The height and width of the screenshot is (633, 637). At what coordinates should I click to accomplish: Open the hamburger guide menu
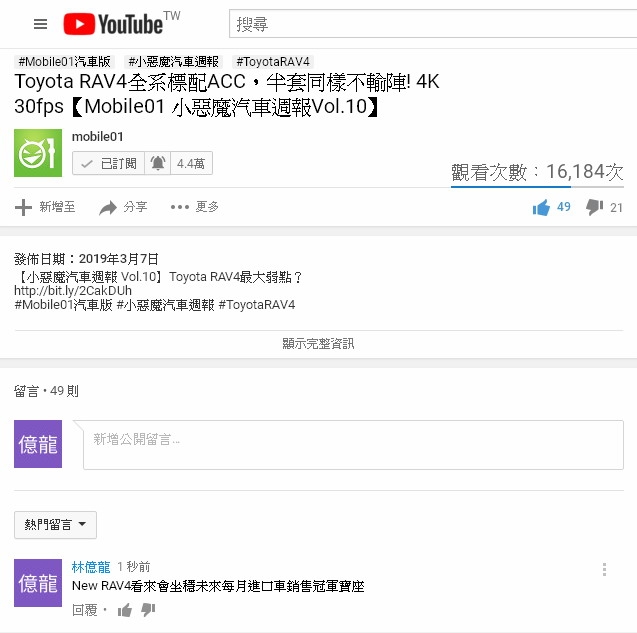coord(40,24)
